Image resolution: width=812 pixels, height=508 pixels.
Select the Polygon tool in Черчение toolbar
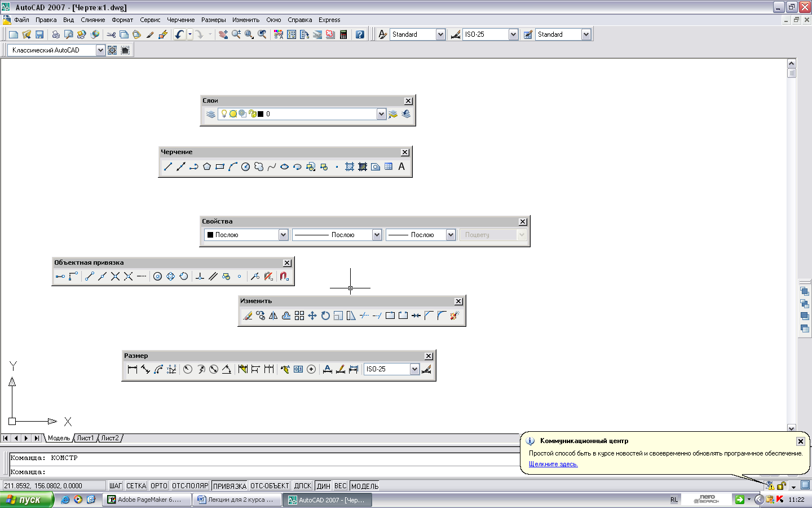(x=207, y=167)
